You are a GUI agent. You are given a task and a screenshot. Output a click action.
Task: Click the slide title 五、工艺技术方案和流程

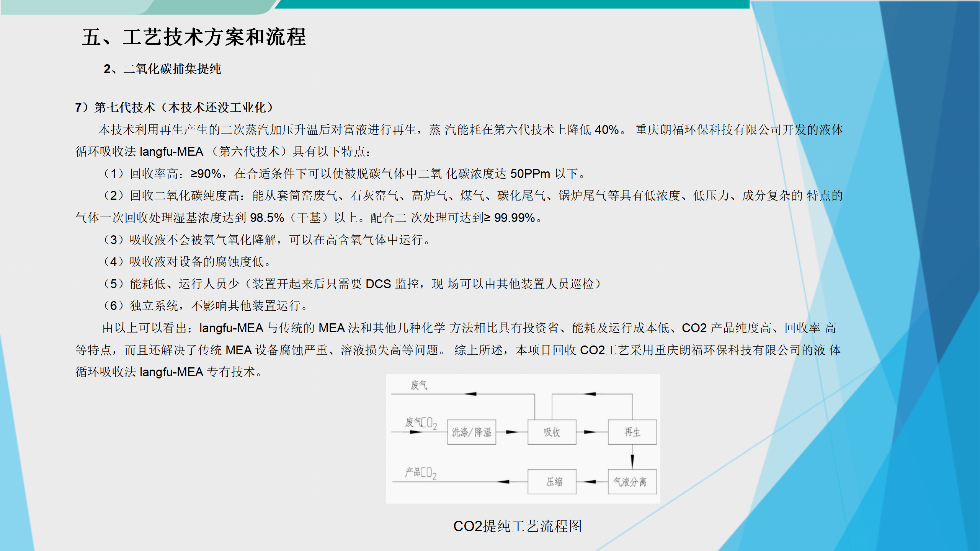click(194, 37)
